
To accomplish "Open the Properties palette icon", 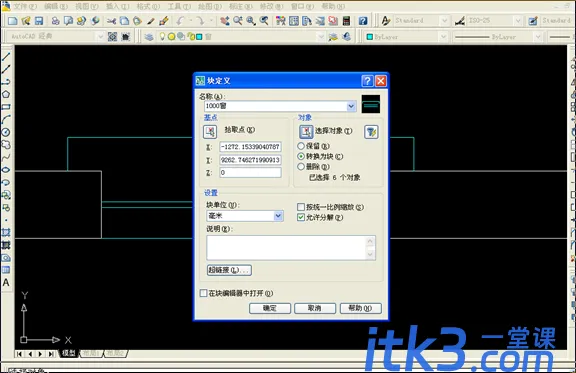I will tap(281, 21).
